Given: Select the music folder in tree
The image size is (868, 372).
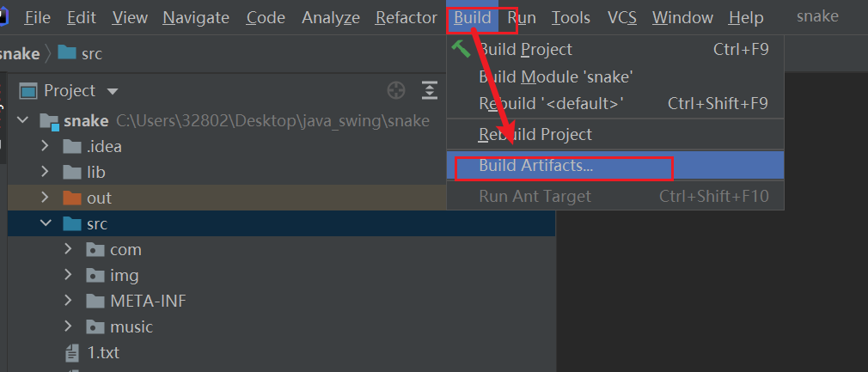Looking at the screenshot, I should (131, 326).
